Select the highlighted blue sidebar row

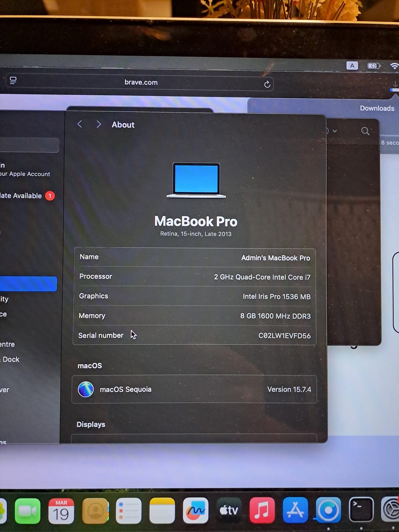point(28,284)
